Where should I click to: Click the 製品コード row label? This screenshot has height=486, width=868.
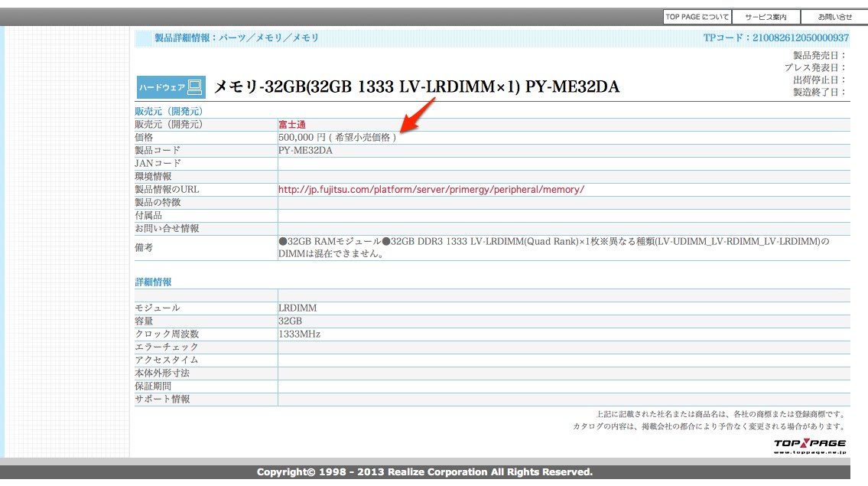point(158,151)
